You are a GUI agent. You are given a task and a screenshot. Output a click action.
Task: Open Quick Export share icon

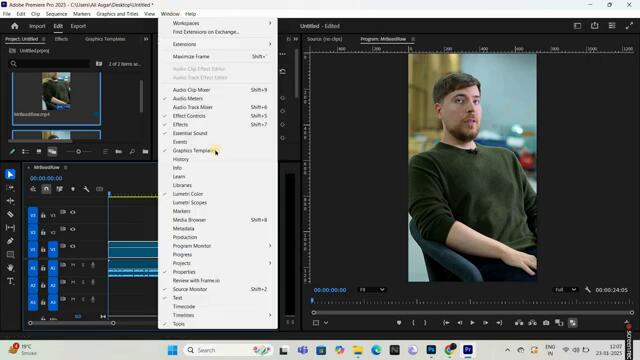pos(595,26)
